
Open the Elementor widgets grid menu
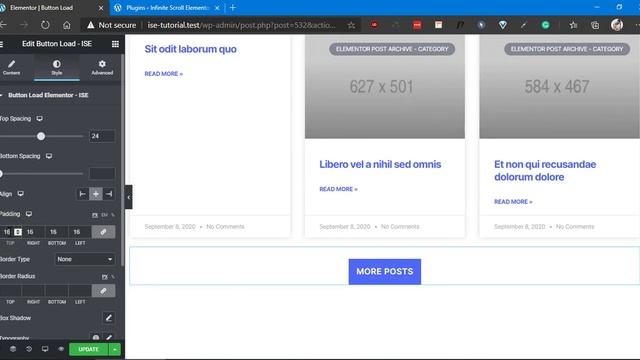pos(115,44)
